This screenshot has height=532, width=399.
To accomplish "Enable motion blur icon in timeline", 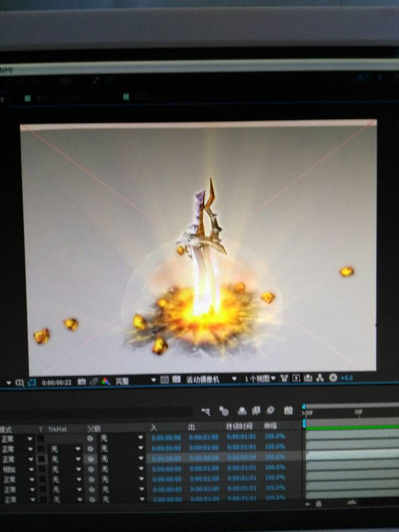I will click(270, 410).
